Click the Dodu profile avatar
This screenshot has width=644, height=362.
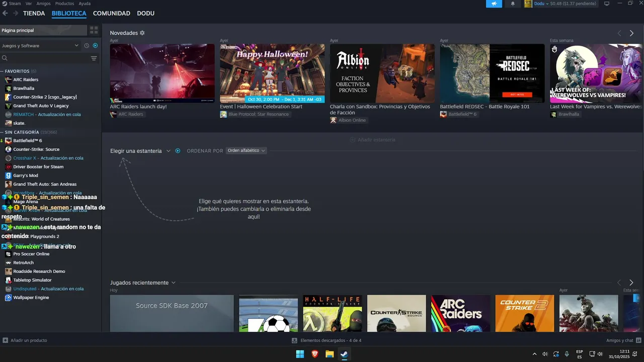point(528,4)
